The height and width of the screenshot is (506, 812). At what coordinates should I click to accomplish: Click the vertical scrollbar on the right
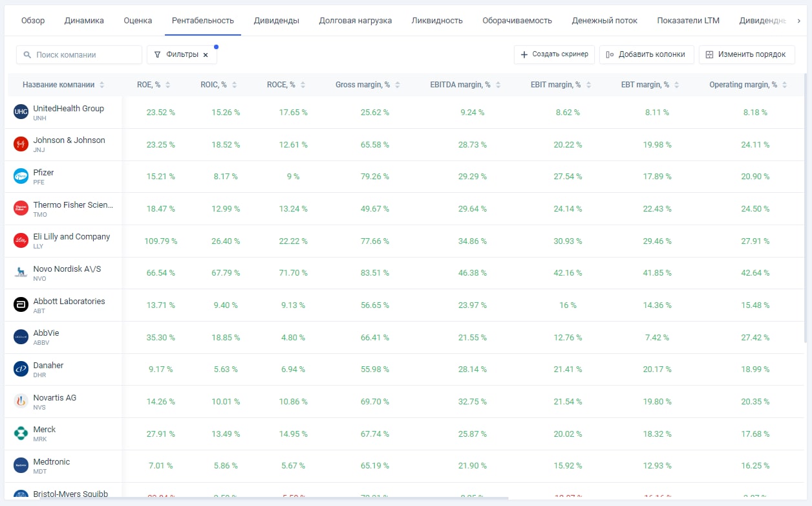(x=806, y=207)
